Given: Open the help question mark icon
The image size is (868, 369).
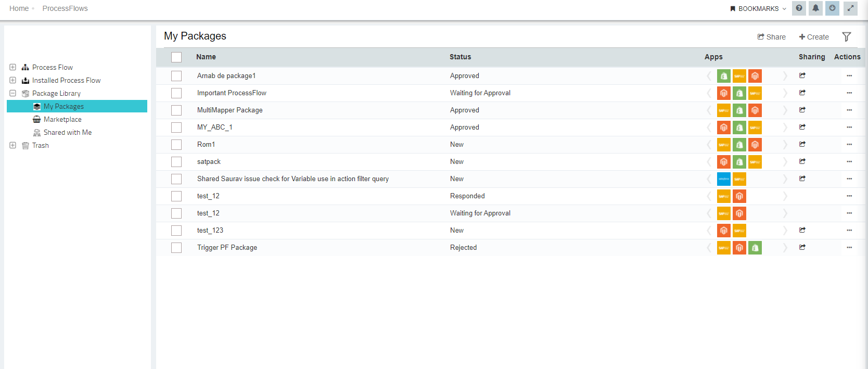Looking at the screenshot, I should coord(799,8).
